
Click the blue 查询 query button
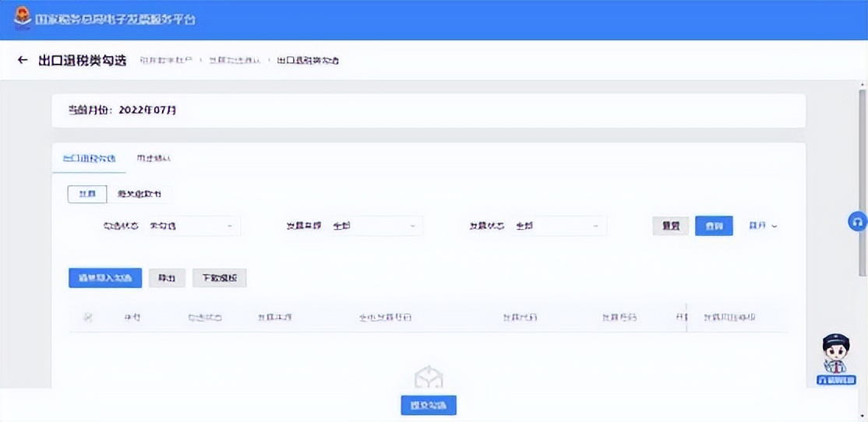point(714,226)
